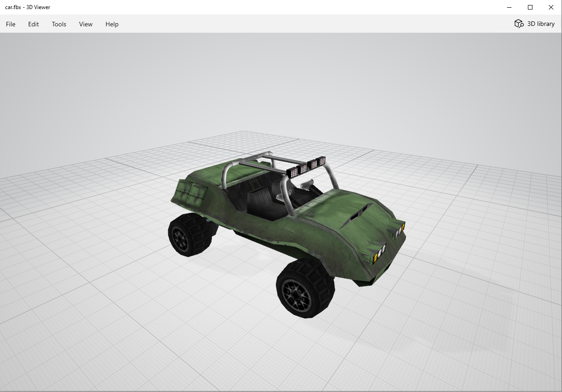The image size is (562, 392).
Task: Open the 3D library
Action: (x=541, y=24)
